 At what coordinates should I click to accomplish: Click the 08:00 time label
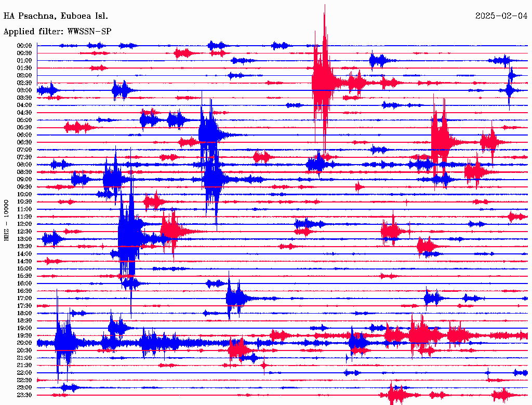point(24,165)
